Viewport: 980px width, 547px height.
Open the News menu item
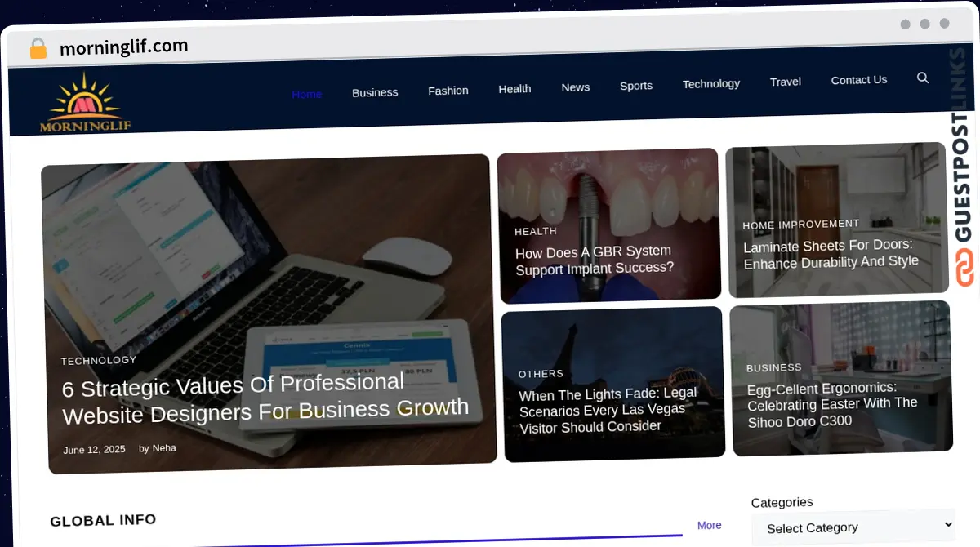576,87
